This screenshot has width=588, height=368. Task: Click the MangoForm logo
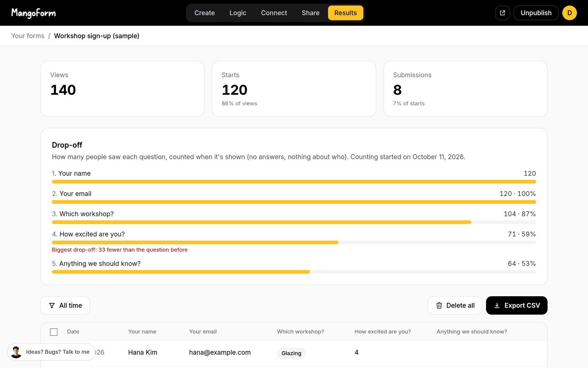(x=33, y=13)
